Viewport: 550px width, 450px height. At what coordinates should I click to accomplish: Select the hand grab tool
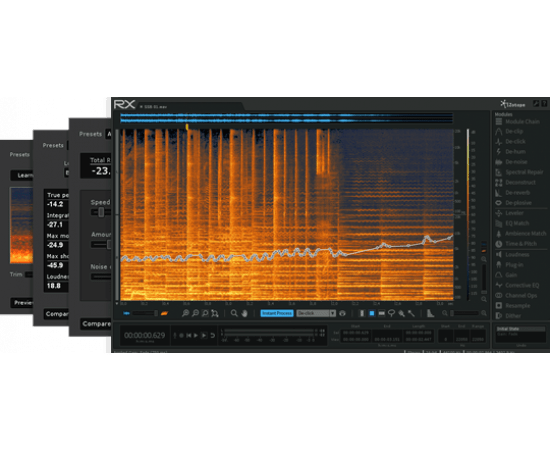click(x=244, y=313)
